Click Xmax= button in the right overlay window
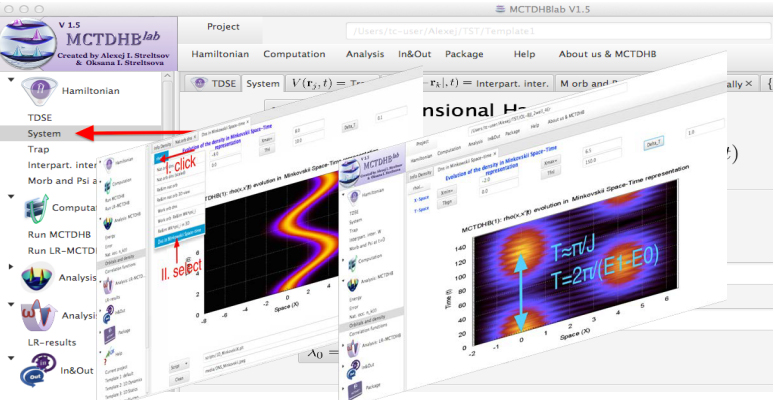 [x=550, y=162]
